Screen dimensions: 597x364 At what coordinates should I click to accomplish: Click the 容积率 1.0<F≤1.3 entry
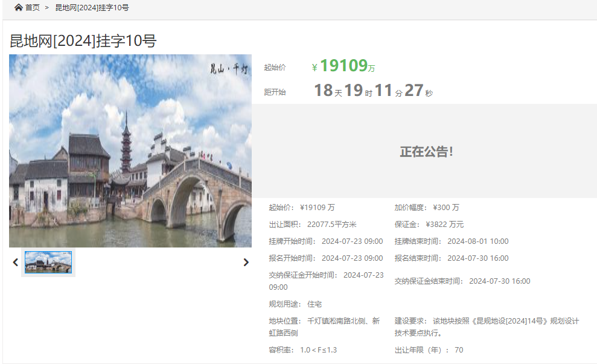coord(302,350)
